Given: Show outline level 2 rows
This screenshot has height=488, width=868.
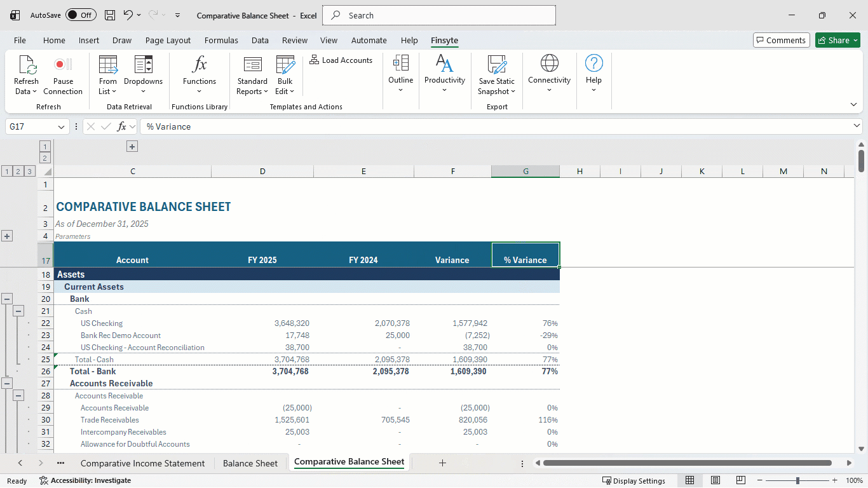Looking at the screenshot, I should pyautogui.click(x=18, y=171).
